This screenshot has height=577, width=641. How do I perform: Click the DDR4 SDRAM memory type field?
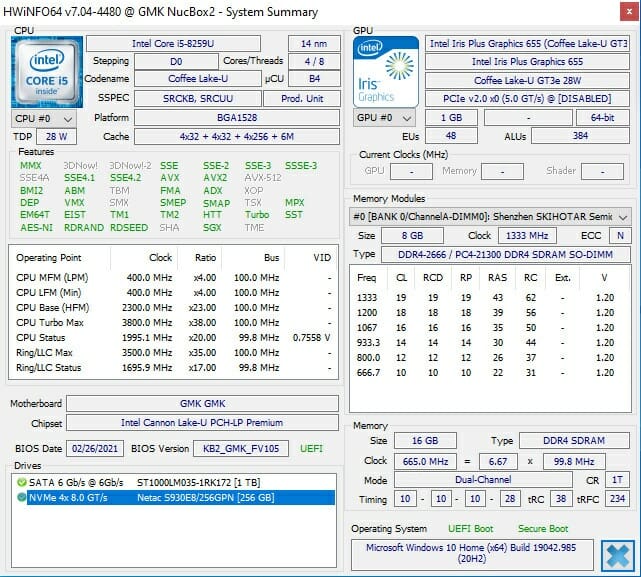coord(574,441)
